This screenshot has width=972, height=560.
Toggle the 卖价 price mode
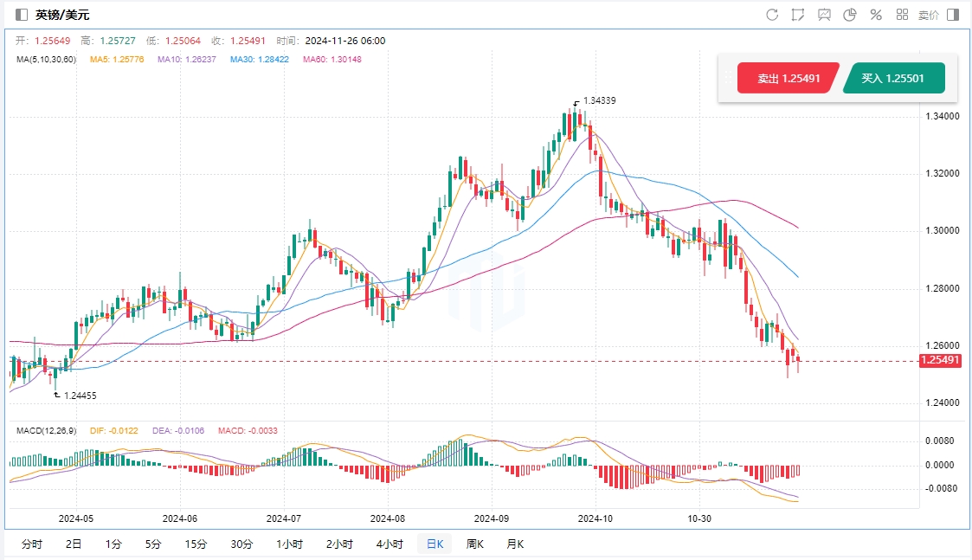(x=928, y=15)
